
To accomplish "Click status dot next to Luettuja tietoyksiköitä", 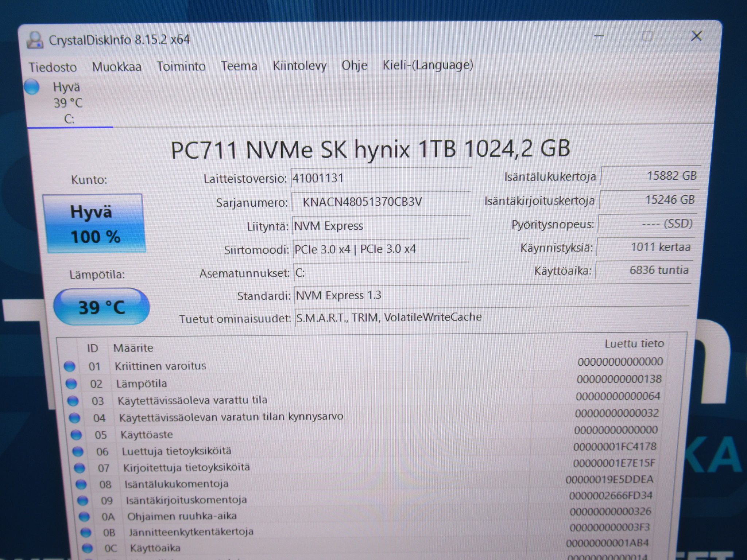I will pos(78,451).
